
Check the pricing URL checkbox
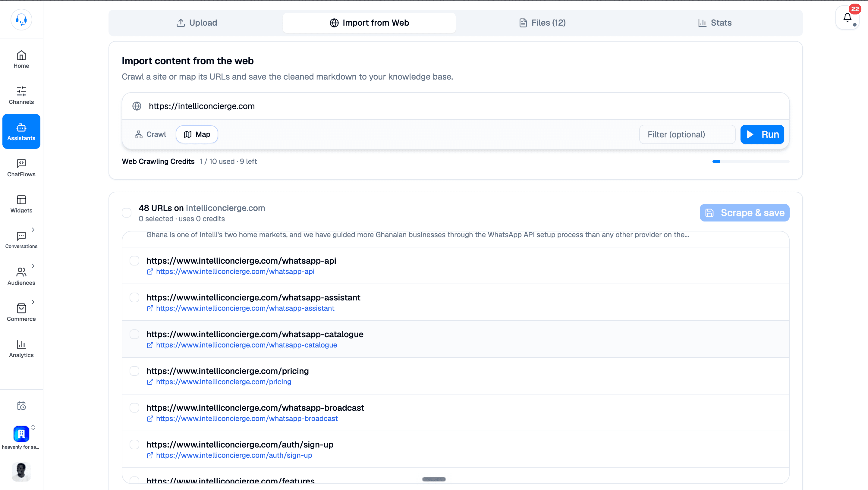tap(134, 371)
